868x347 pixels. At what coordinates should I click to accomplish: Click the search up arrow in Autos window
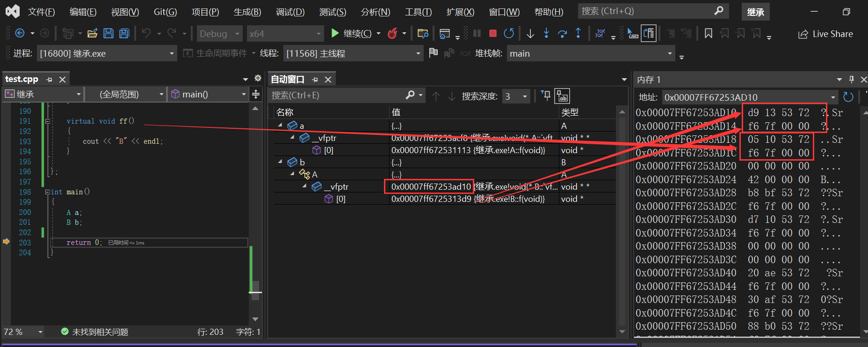(x=436, y=96)
